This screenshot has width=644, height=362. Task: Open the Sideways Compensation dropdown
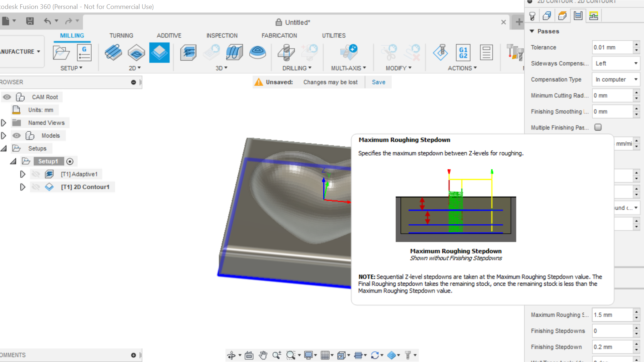[x=616, y=63]
